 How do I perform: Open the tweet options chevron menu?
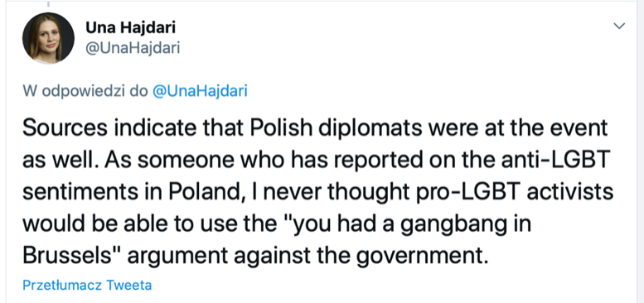(x=619, y=26)
